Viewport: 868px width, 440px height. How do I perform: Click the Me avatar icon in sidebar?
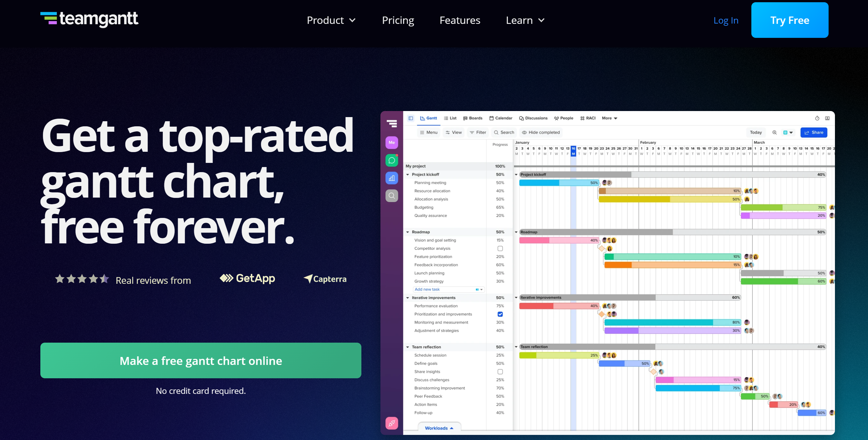(x=392, y=142)
